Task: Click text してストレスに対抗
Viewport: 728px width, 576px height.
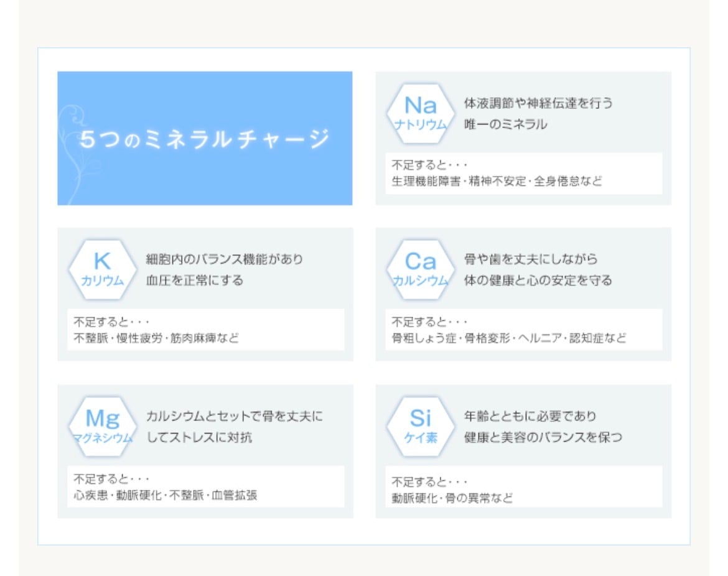Action: click(199, 437)
